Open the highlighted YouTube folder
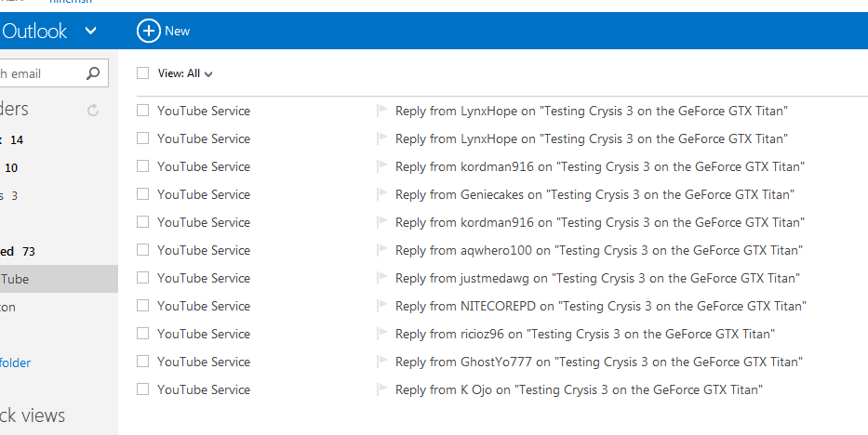This screenshot has width=868, height=435. (59, 279)
